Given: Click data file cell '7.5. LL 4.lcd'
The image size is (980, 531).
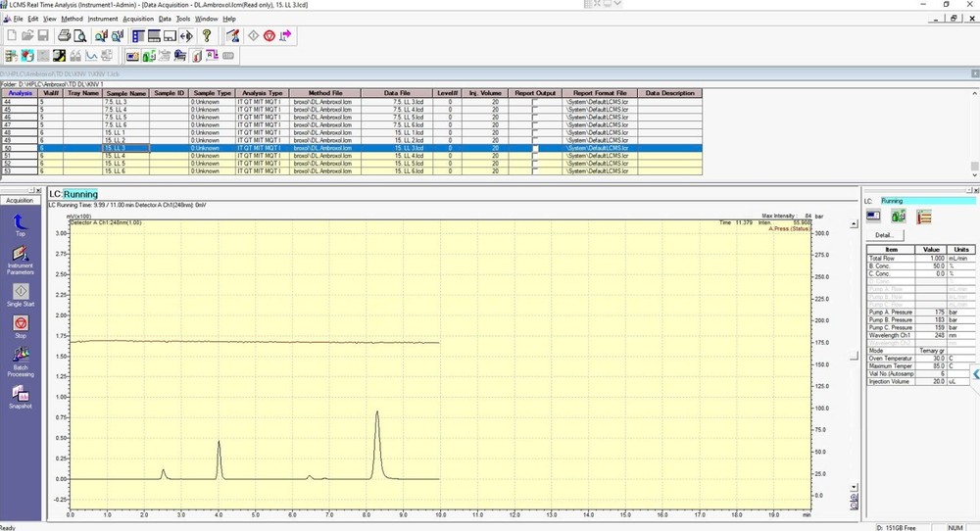Looking at the screenshot, I should (x=397, y=110).
